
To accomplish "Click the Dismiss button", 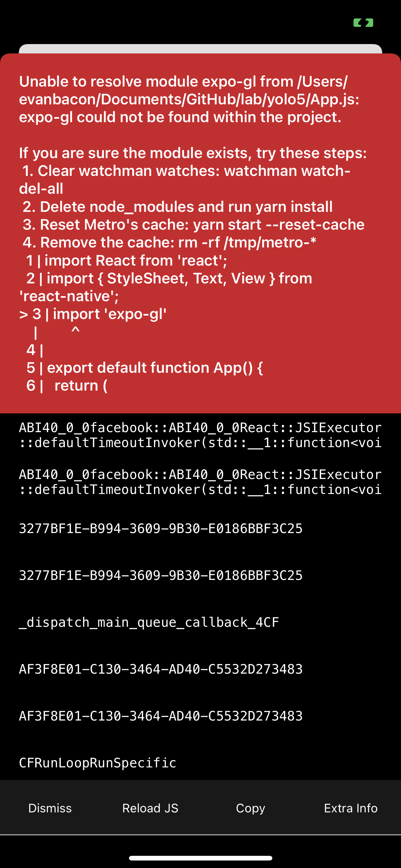I will tap(49, 808).
